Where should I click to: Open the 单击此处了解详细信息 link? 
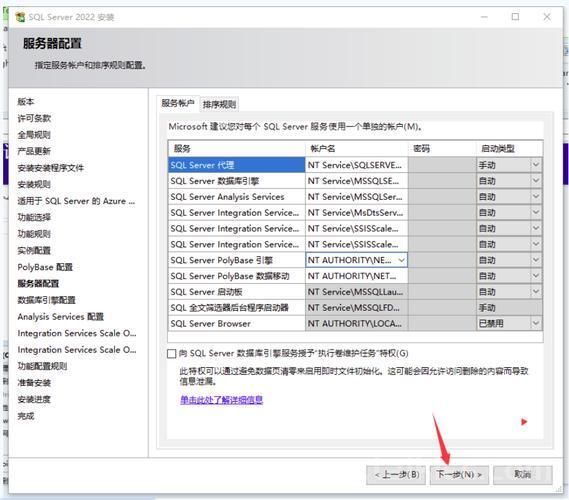(x=221, y=400)
